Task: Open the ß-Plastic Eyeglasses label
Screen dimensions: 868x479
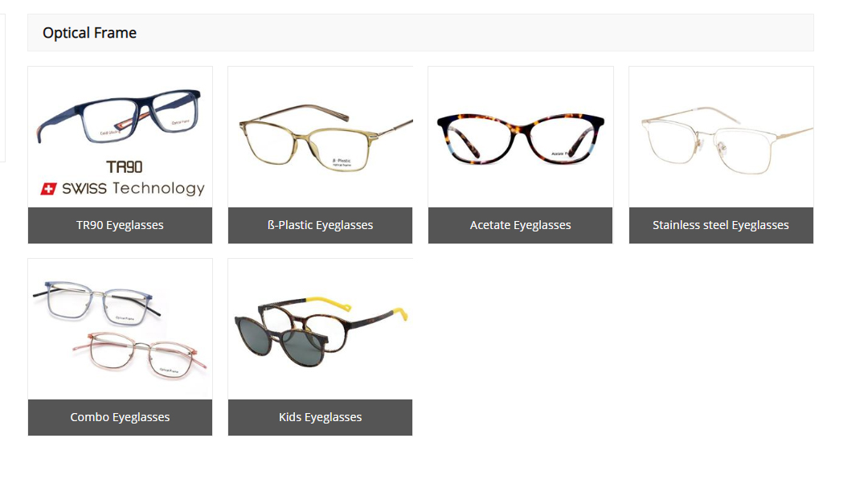Action: point(320,225)
